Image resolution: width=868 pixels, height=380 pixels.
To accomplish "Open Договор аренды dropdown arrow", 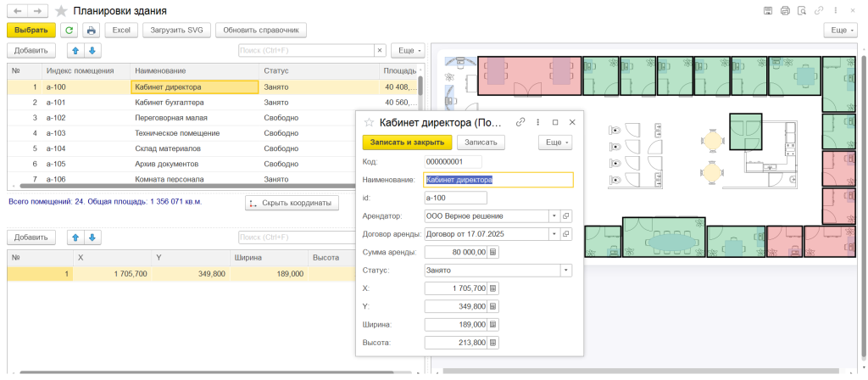I will 554,234.
